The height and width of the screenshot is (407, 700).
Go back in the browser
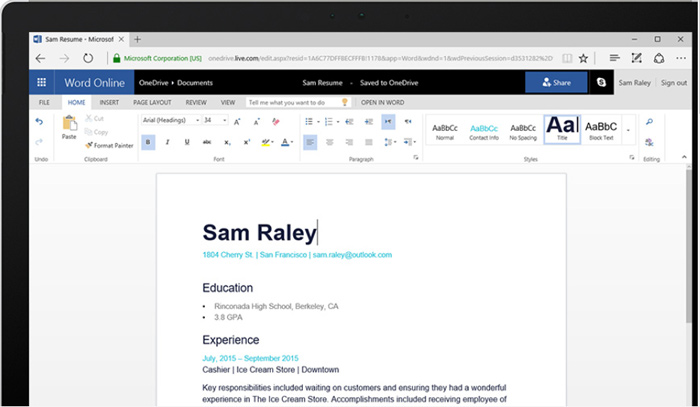tap(41, 58)
